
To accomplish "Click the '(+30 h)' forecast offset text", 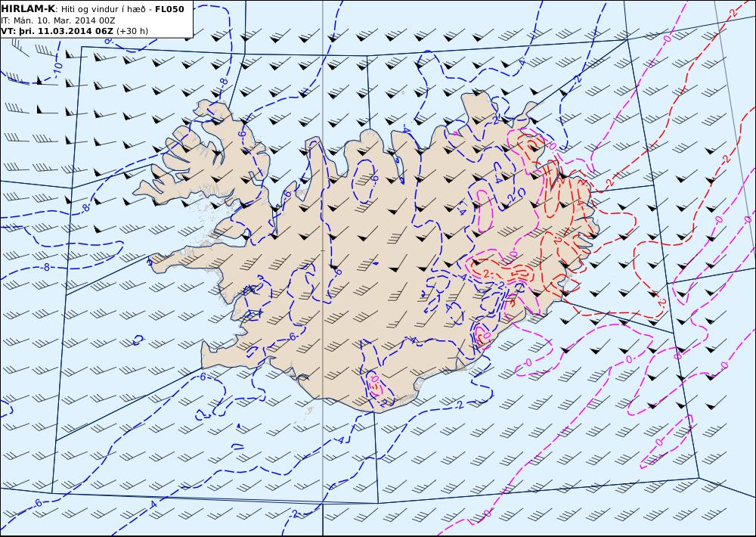I will pos(132,31).
